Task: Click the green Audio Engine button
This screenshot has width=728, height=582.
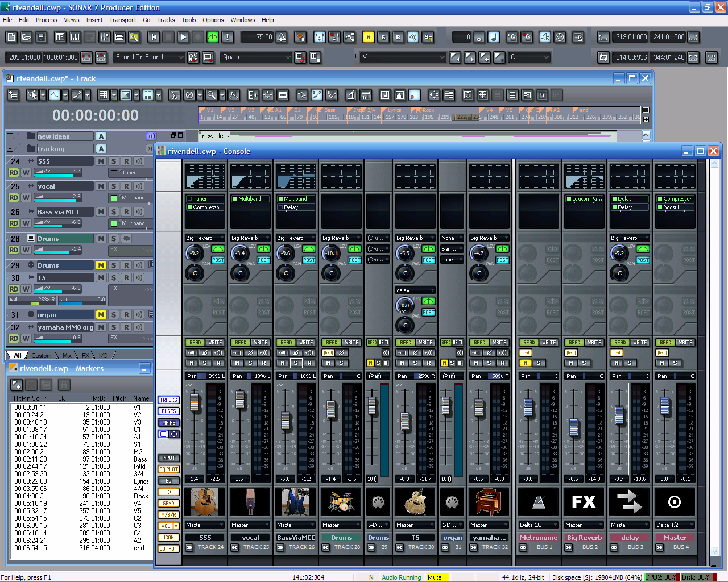Action: tap(213, 37)
